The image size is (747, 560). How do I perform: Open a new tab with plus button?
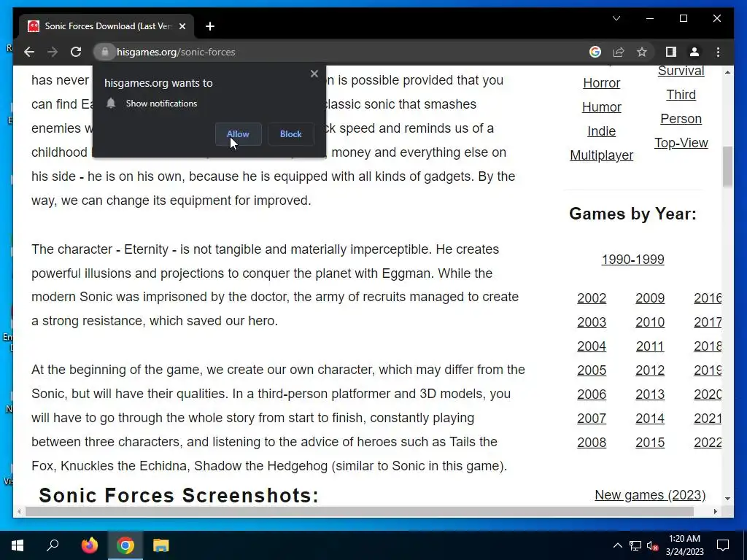click(x=210, y=26)
